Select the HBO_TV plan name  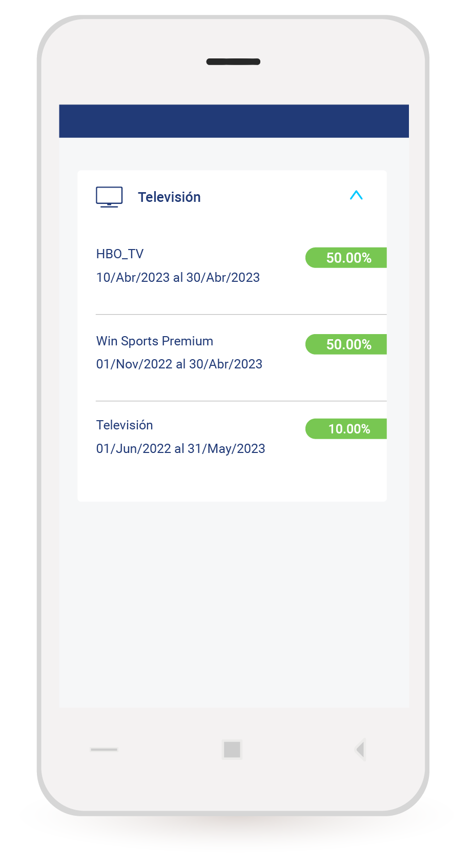(120, 254)
